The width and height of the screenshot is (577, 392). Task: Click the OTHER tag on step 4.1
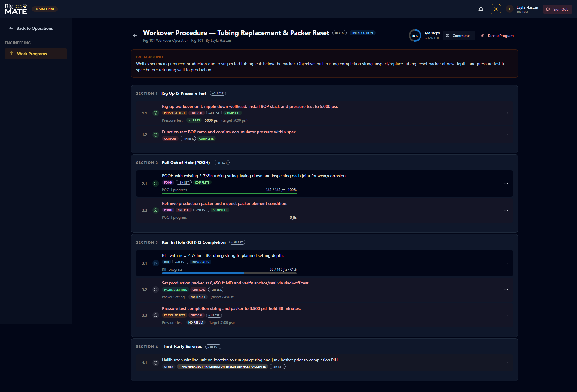tap(169, 367)
